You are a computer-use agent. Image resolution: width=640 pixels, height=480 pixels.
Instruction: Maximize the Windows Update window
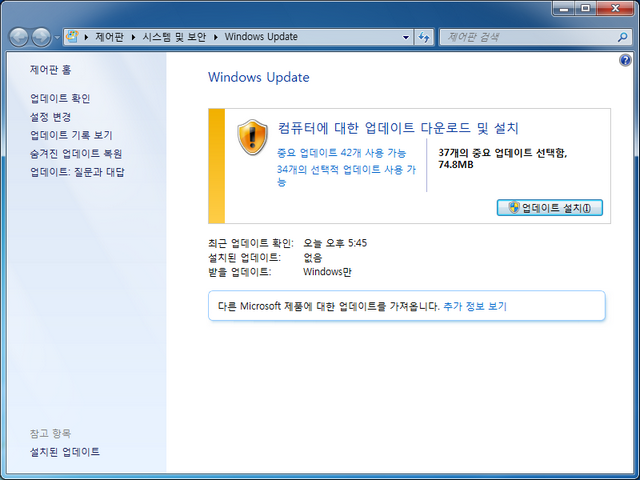click(x=586, y=8)
